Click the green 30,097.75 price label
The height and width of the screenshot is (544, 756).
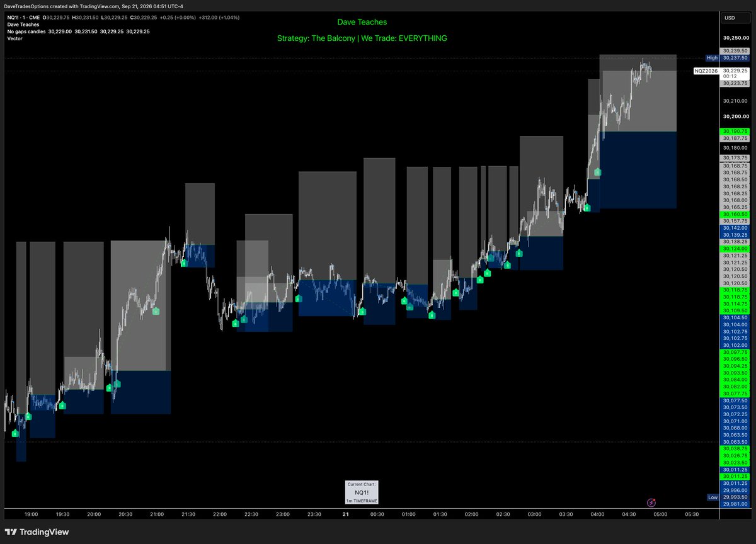[735, 352]
